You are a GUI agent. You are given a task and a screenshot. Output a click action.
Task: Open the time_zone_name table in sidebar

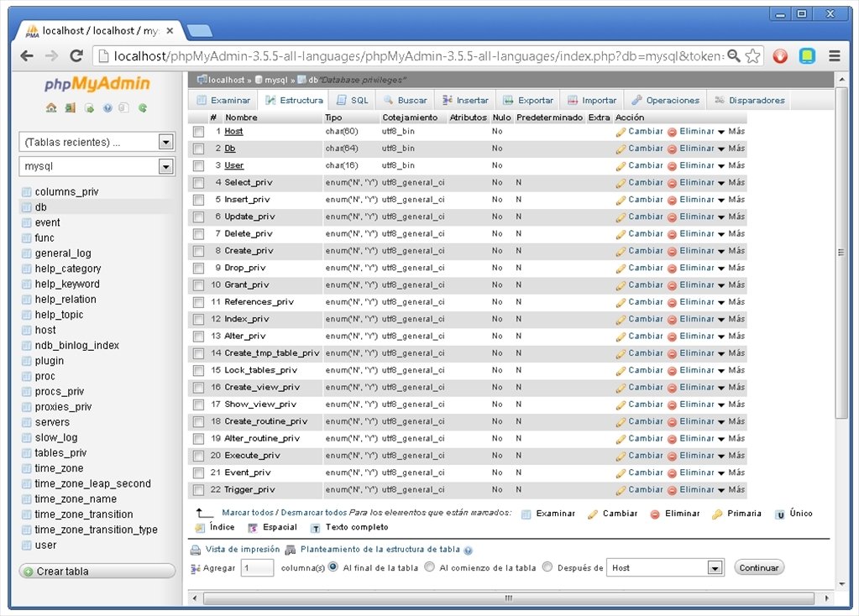coord(76,499)
